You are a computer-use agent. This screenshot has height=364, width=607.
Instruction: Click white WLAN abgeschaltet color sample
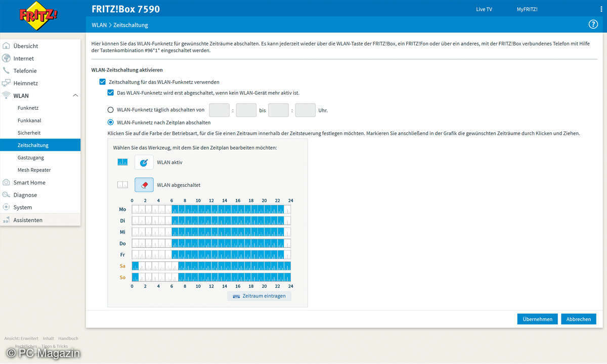point(122,185)
